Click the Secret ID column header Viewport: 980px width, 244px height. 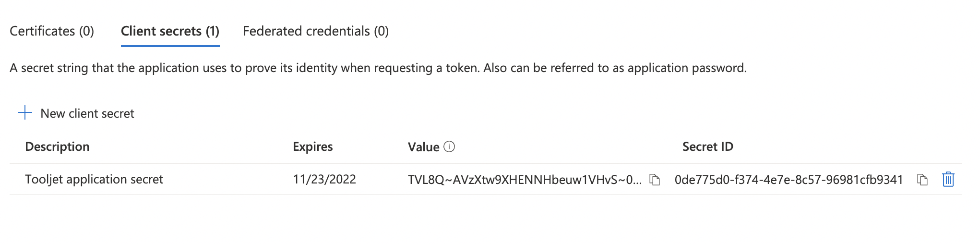[x=707, y=146]
